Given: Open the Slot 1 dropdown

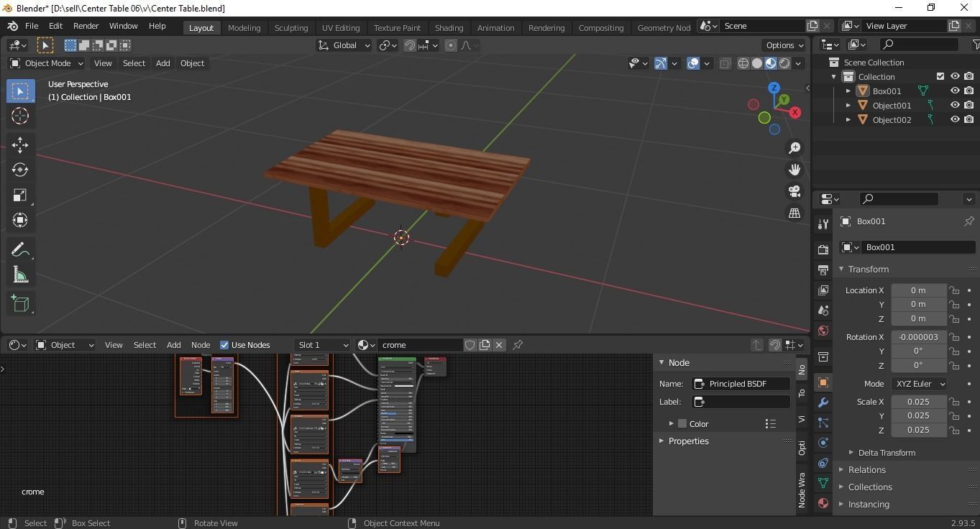Looking at the screenshot, I should [322, 345].
